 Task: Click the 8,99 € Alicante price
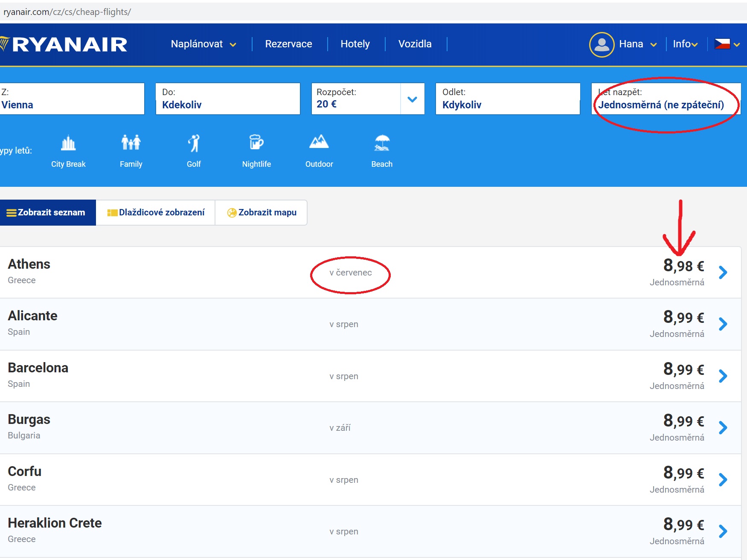pos(683,317)
